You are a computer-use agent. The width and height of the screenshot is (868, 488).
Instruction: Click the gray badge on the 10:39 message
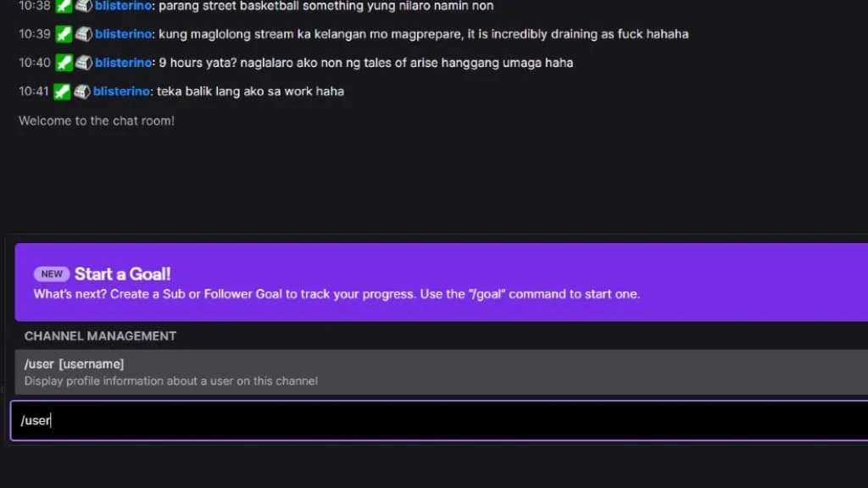coord(83,34)
